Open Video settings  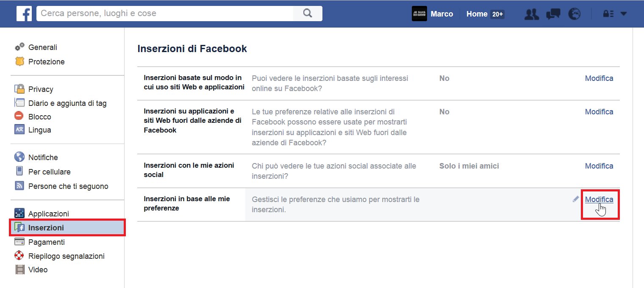pos(38,270)
